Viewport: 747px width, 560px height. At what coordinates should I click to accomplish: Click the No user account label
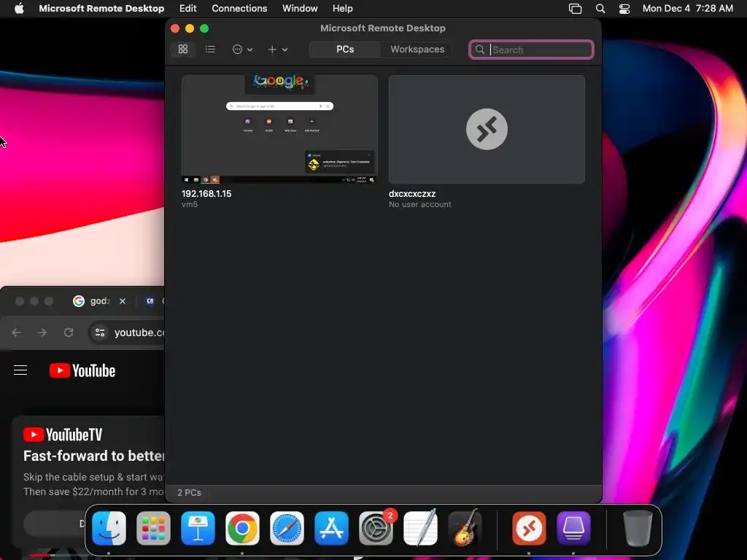click(x=419, y=204)
